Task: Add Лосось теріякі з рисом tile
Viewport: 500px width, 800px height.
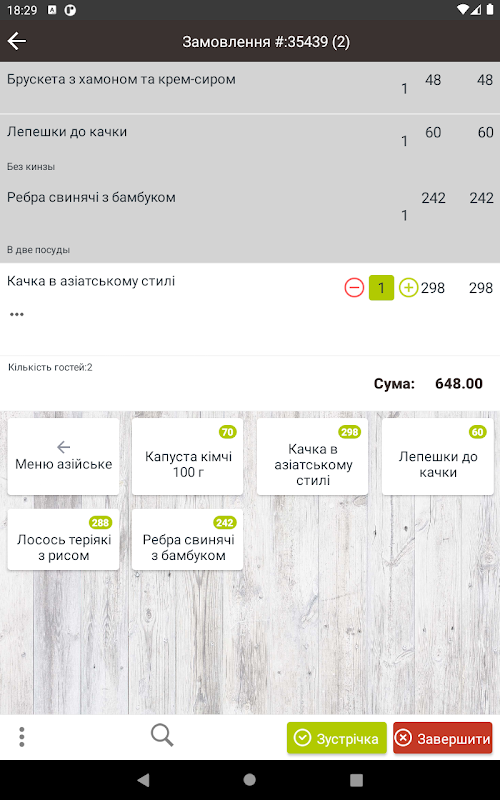Action: tap(63, 540)
